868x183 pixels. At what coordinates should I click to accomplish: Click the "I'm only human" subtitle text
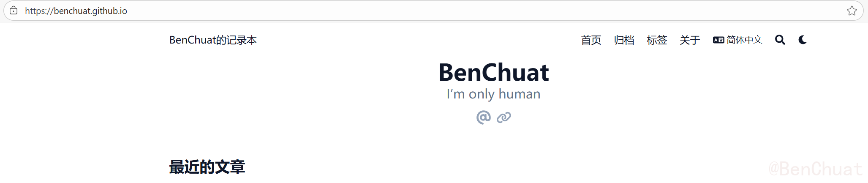493,94
